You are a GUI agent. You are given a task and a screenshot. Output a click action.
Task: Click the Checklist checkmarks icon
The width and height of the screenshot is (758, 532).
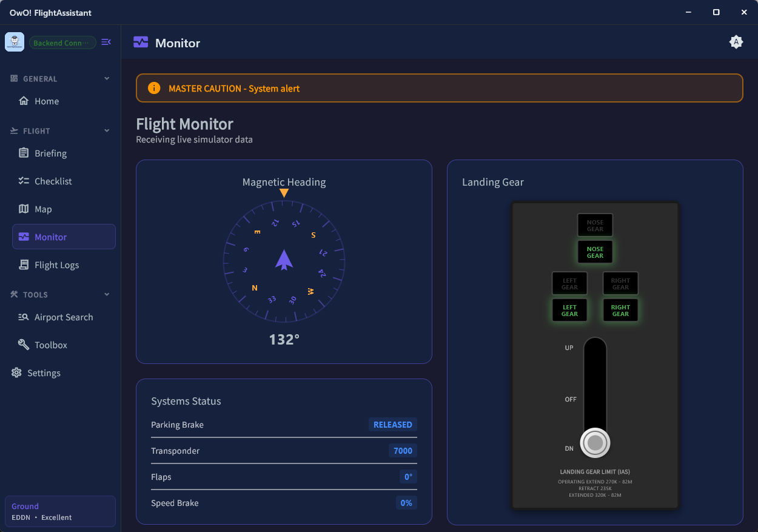point(24,181)
